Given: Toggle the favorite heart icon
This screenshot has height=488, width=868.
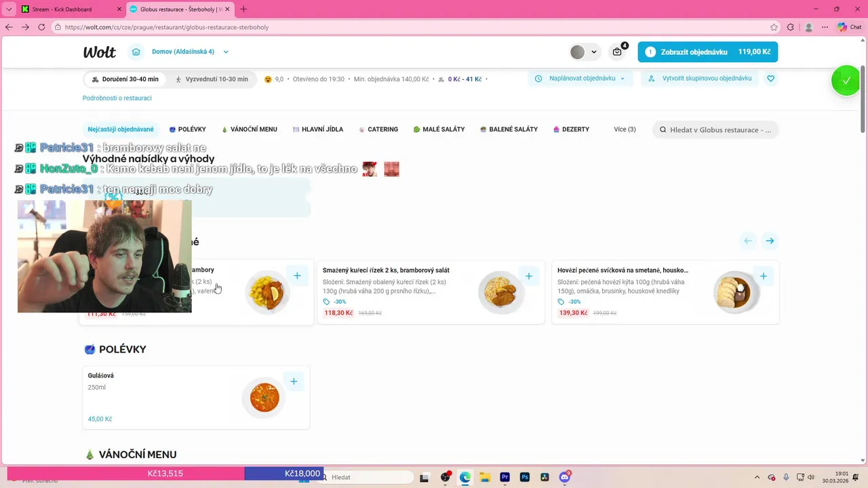Looking at the screenshot, I should tap(770, 79).
